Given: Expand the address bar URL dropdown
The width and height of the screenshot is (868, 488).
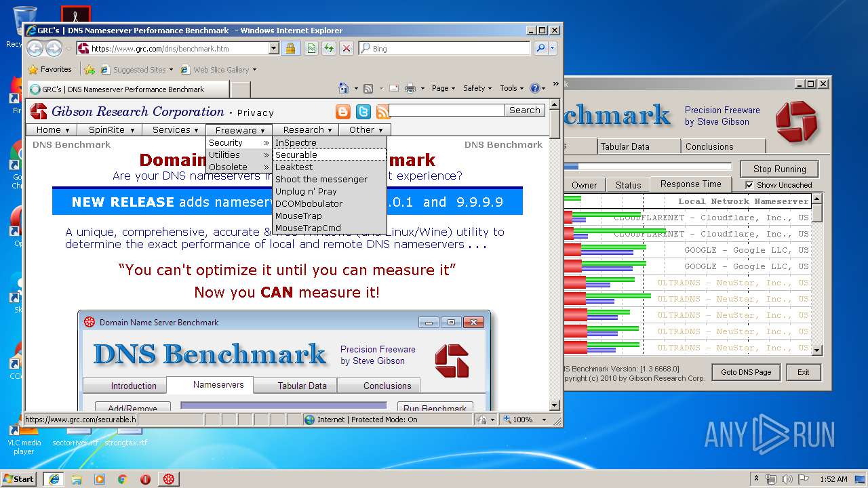Looking at the screenshot, I should 274,48.
